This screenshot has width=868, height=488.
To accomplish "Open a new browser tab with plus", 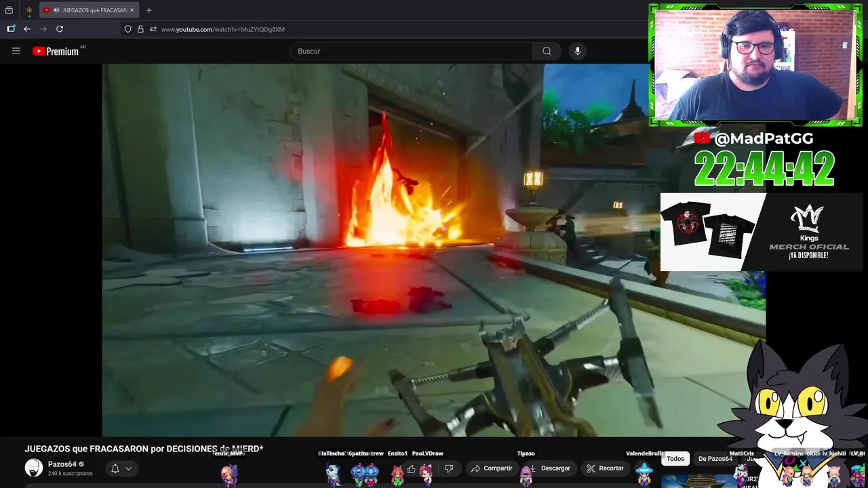I will click(x=149, y=10).
